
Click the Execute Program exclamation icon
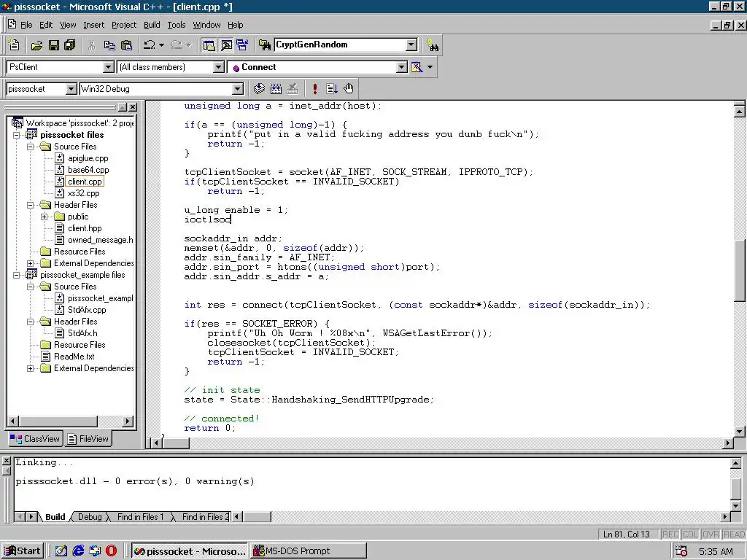[314, 88]
